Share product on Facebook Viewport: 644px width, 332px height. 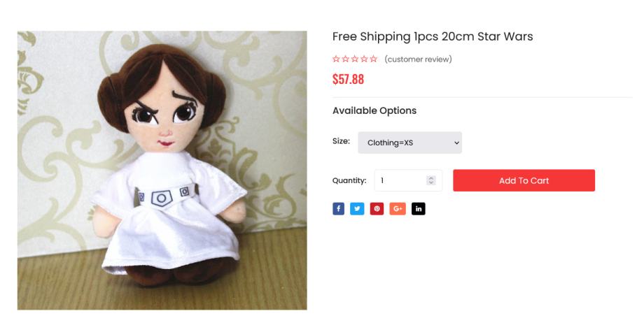(339, 208)
